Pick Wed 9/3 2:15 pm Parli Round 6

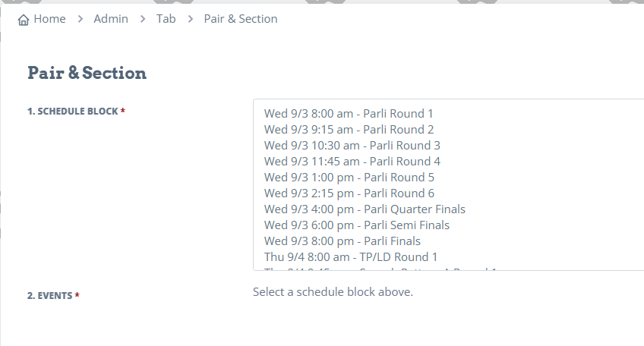point(449,193)
